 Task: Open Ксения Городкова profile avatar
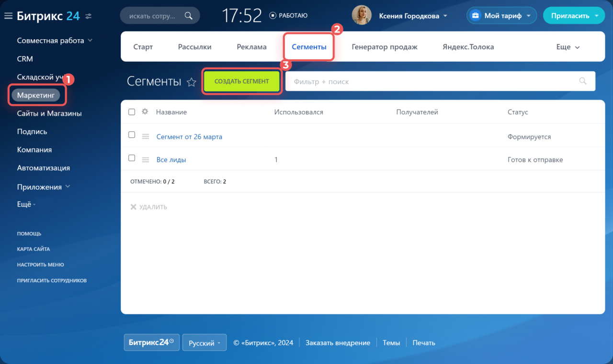tap(362, 15)
